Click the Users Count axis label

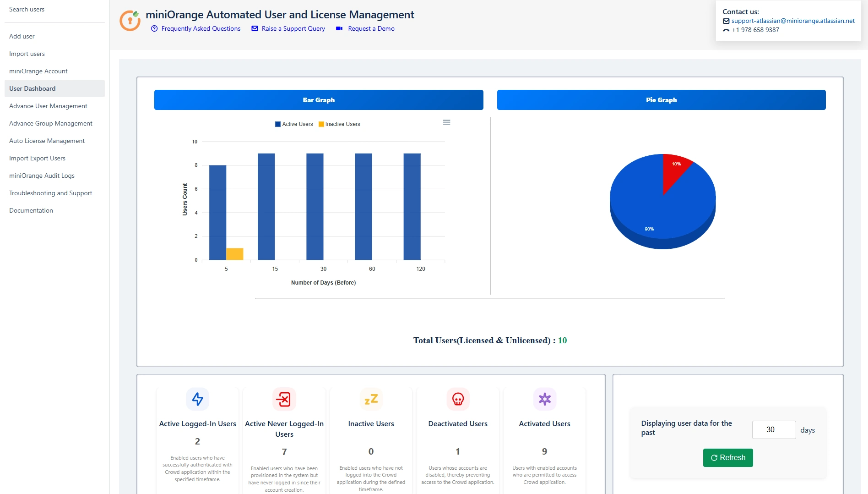coord(185,199)
